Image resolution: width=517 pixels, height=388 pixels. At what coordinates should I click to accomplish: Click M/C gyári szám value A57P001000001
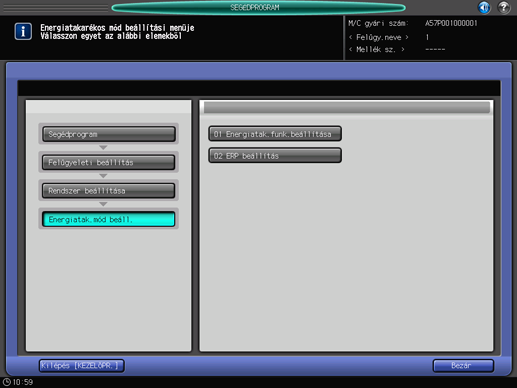(x=451, y=23)
